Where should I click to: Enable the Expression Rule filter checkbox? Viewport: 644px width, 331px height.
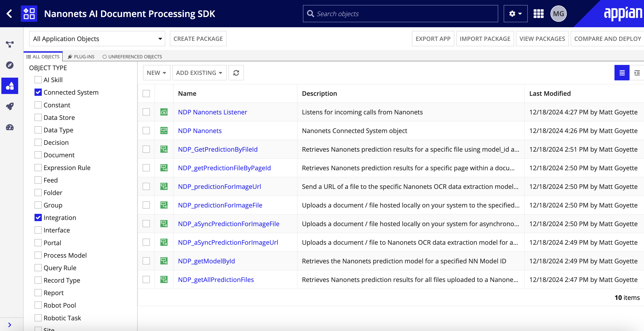pyautogui.click(x=38, y=168)
